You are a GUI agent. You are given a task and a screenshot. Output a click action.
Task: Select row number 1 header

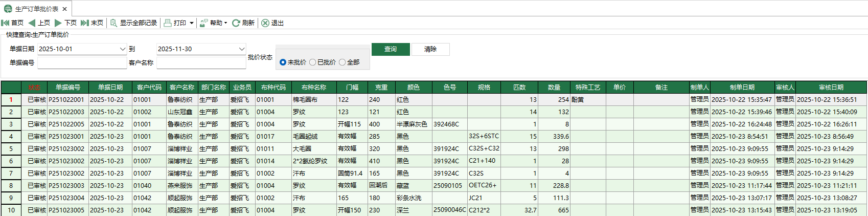click(x=11, y=100)
